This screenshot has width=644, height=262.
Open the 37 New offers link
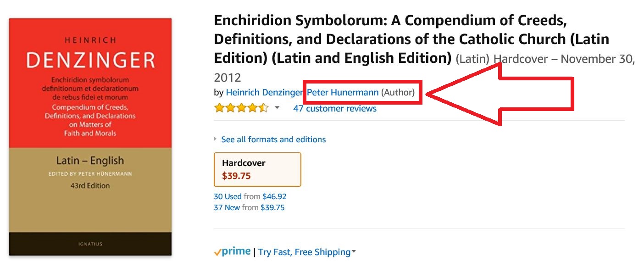(x=227, y=207)
